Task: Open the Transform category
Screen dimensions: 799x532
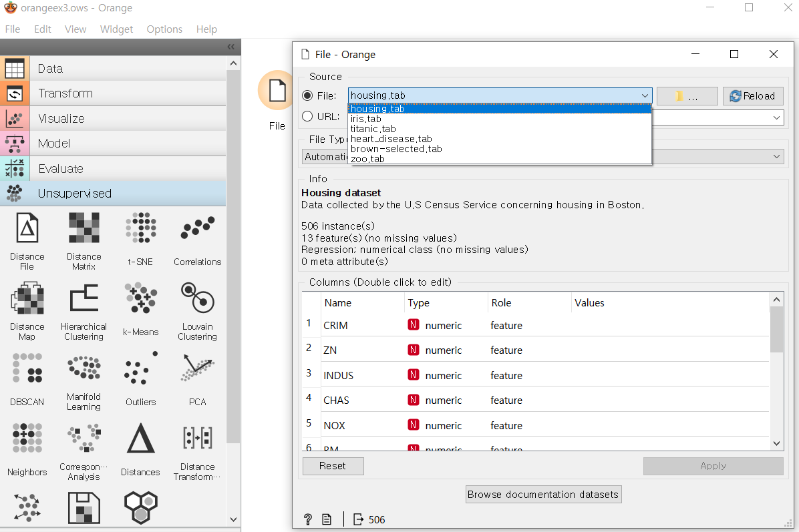Action: pyautogui.click(x=113, y=93)
